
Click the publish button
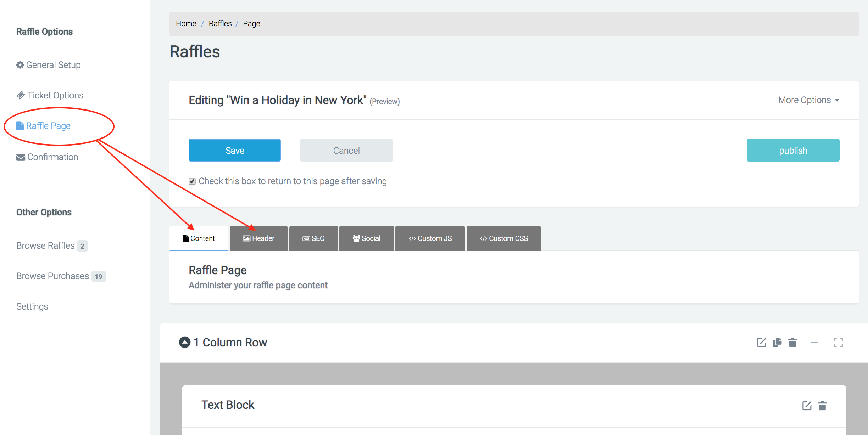point(793,151)
